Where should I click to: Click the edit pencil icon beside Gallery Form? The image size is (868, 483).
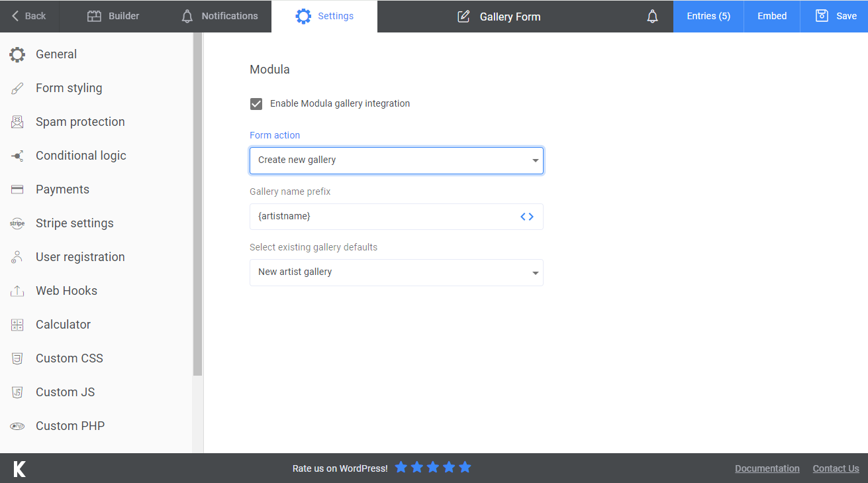pos(464,17)
